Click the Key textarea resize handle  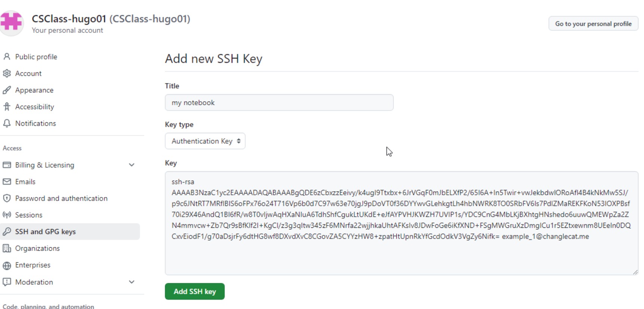click(635, 272)
